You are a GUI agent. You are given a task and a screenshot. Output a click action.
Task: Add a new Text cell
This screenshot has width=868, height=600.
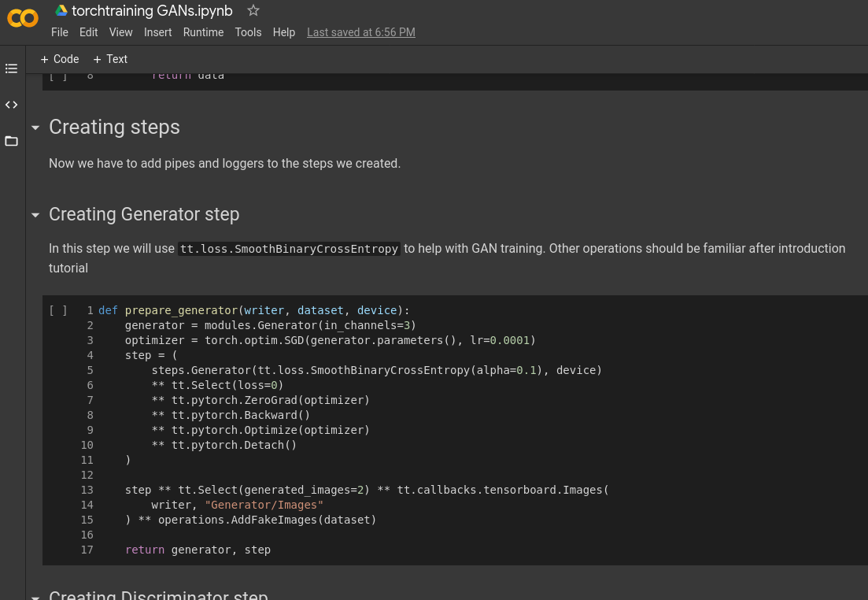pos(110,59)
